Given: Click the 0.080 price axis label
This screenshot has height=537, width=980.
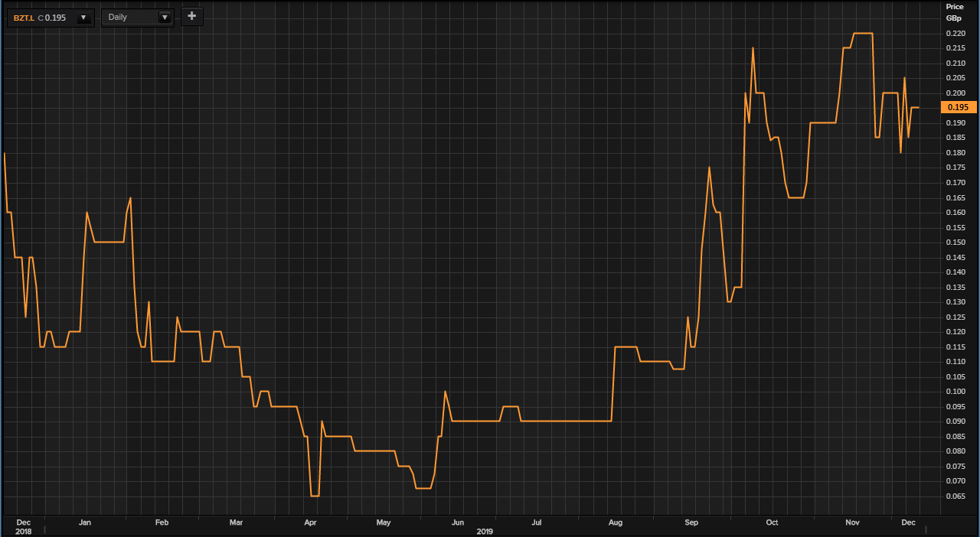Looking at the screenshot, I should (955, 451).
